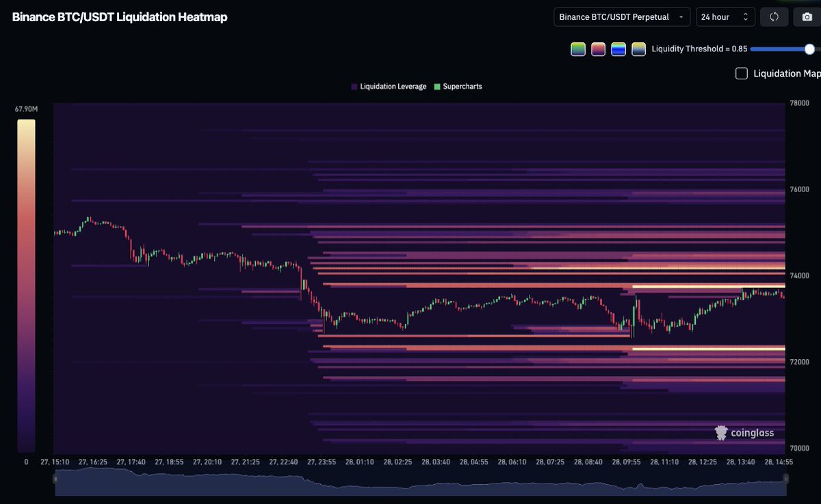821x504 pixels.
Task: Click the Liquidity Threshold = 0.85 label
Action: click(x=699, y=49)
